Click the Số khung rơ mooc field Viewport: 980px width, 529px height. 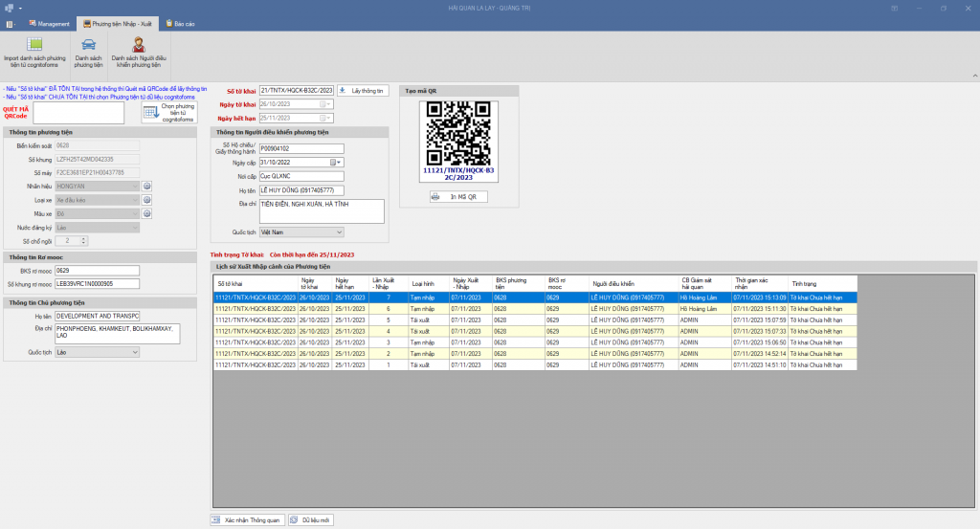(97, 283)
